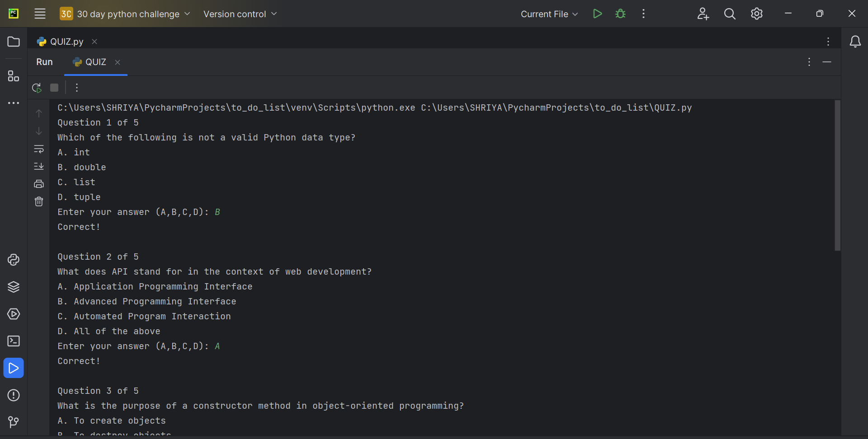Stop the running QUIZ process

(54, 88)
